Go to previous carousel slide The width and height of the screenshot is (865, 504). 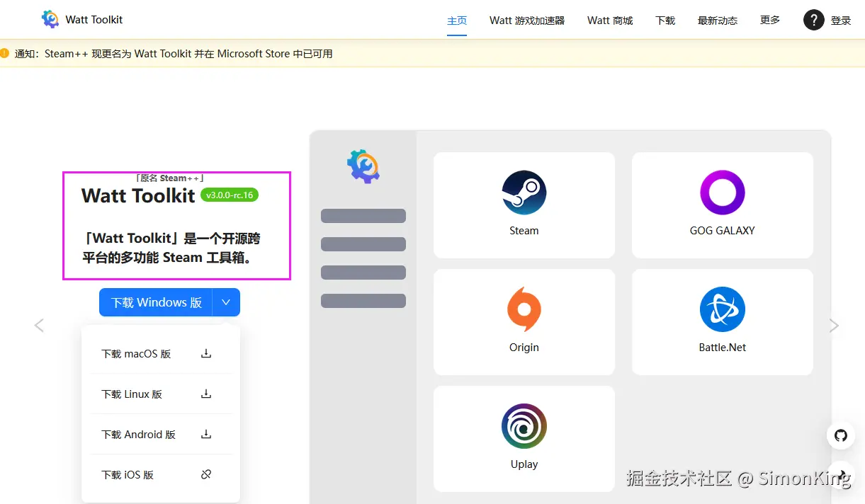(39, 326)
